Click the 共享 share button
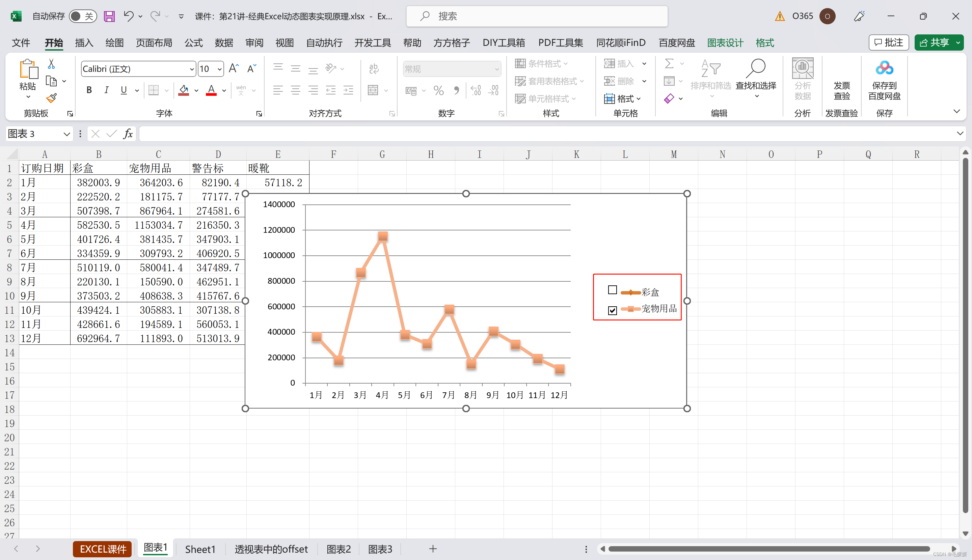The width and height of the screenshot is (972, 560). [934, 42]
